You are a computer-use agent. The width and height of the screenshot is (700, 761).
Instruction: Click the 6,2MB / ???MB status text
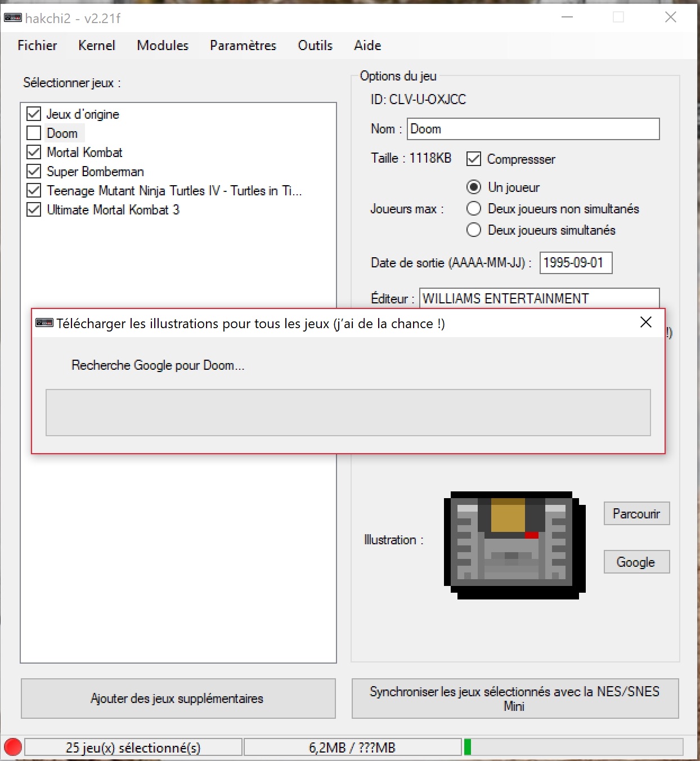[x=352, y=747]
